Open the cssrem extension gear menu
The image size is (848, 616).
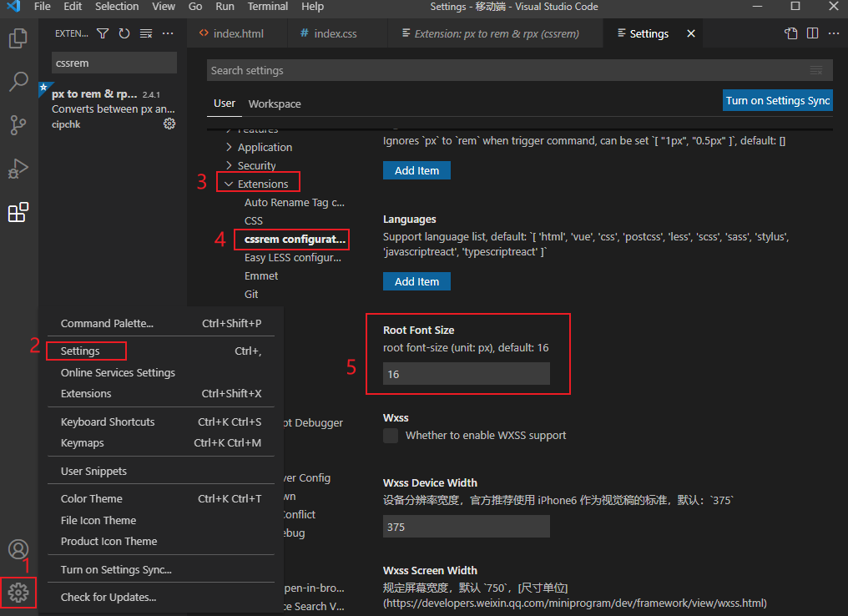coord(169,124)
